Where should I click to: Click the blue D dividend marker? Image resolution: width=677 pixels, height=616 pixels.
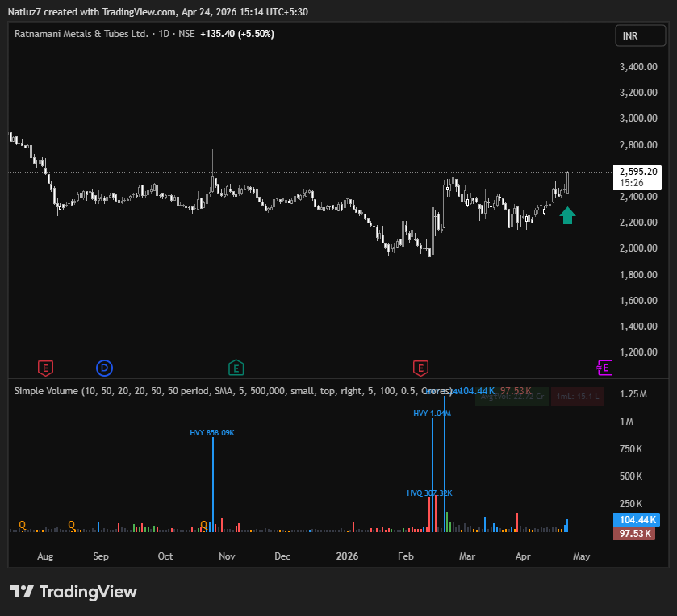click(104, 368)
